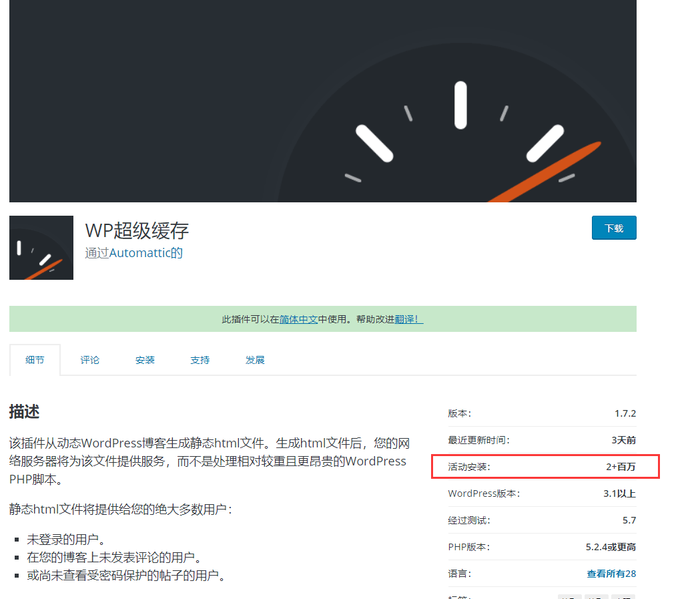This screenshot has height=599, width=700.
Task: Click the 在您的博客上未发表评论的用户 list item
Action: click(x=115, y=558)
